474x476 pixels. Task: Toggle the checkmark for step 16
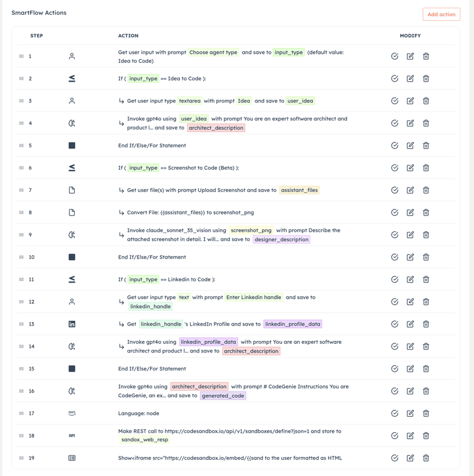[395, 391]
